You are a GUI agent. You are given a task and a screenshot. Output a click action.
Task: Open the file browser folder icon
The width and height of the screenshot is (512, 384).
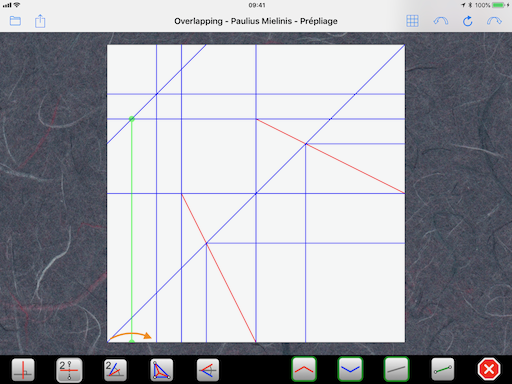tap(15, 21)
